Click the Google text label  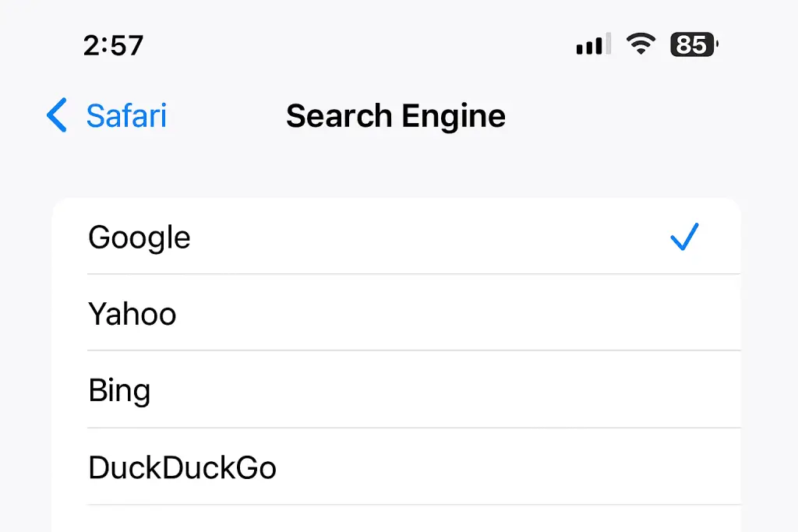139,237
